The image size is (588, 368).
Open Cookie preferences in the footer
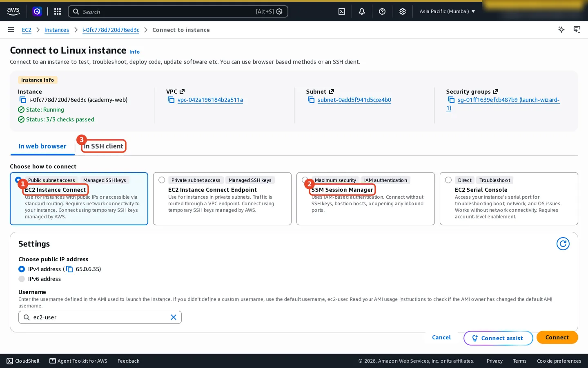[559, 361]
